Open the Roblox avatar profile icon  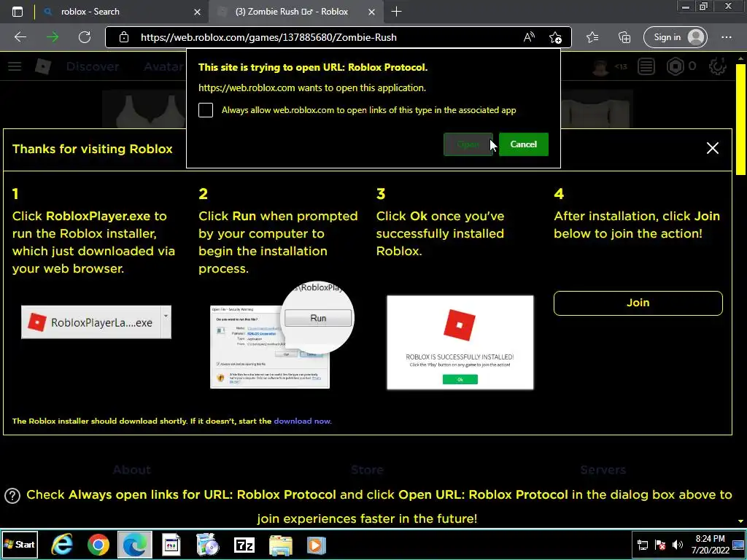point(600,66)
